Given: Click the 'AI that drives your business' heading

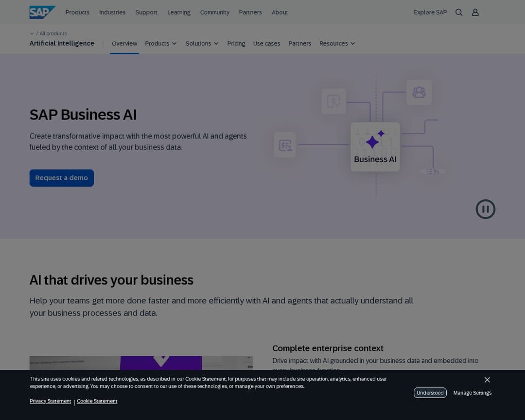Looking at the screenshot, I should pyautogui.click(x=111, y=280).
